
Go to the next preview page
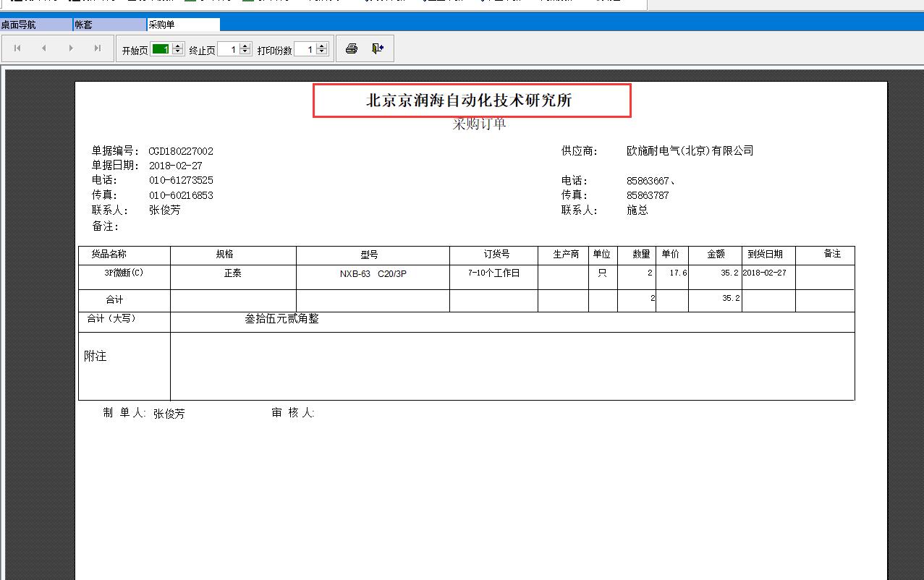point(71,48)
